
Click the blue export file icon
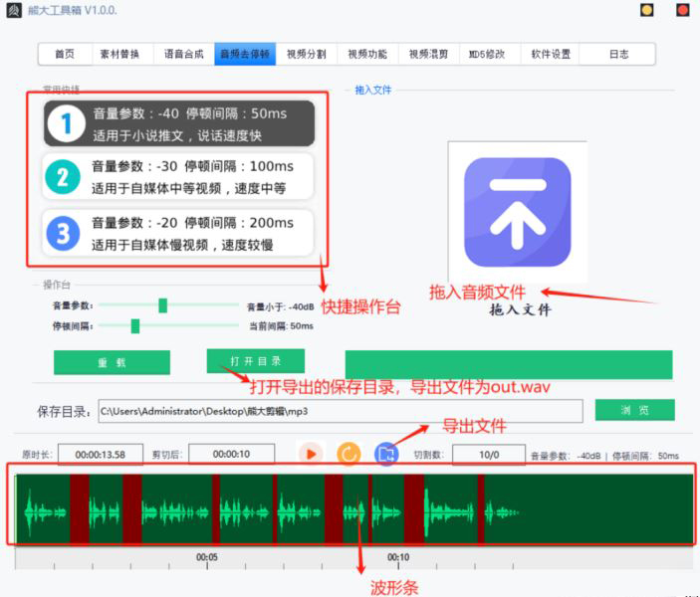pyautogui.click(x=386, y=455)
